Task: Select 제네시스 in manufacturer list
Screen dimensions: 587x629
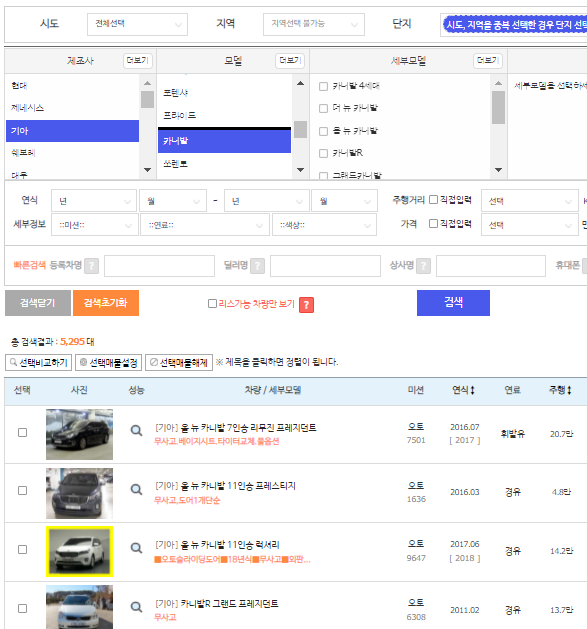Action: pyautogui.click(x=72, y=108)
